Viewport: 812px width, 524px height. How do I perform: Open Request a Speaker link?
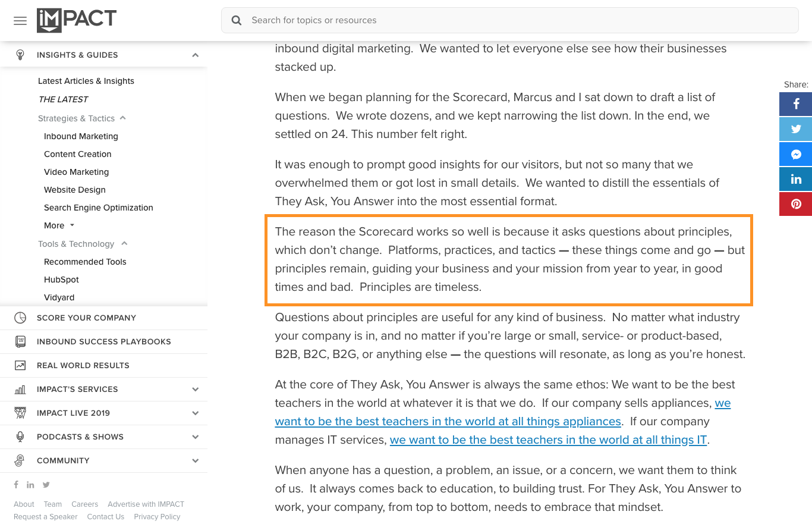46,516
